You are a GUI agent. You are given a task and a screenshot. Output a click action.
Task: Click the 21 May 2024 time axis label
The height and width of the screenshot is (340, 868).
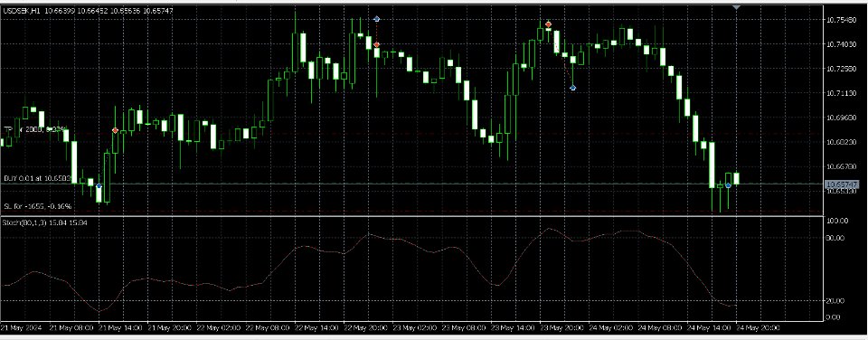[21, 328]
